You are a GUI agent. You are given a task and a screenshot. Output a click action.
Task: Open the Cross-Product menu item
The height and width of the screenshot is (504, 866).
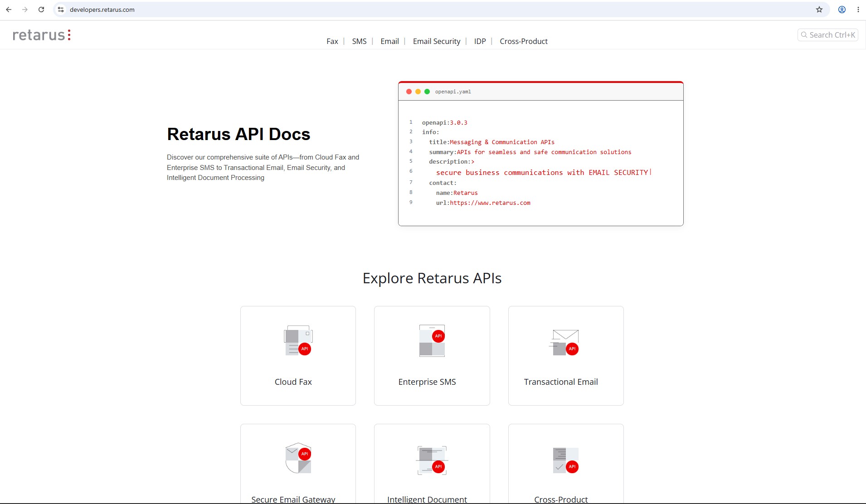coord(524,41)
